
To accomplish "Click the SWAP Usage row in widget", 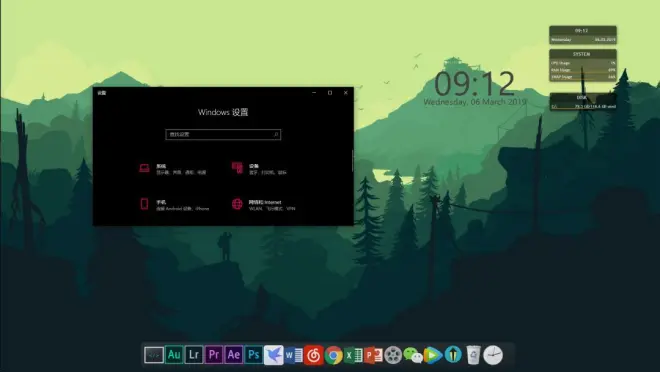I will coord(583,77).
